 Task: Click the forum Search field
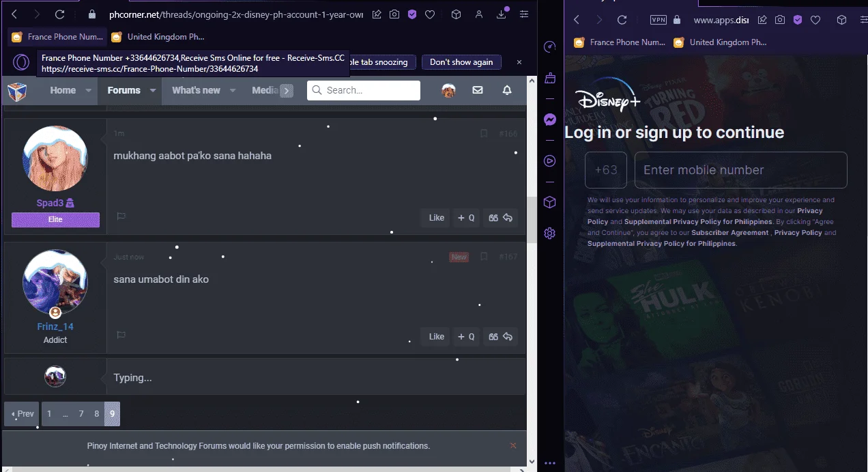tap(364, 90)
